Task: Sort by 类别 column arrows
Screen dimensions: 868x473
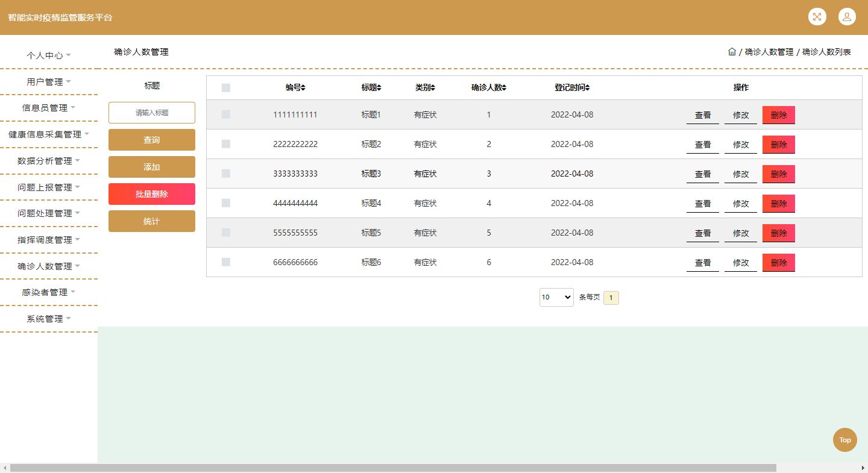Action: (433, 88)
